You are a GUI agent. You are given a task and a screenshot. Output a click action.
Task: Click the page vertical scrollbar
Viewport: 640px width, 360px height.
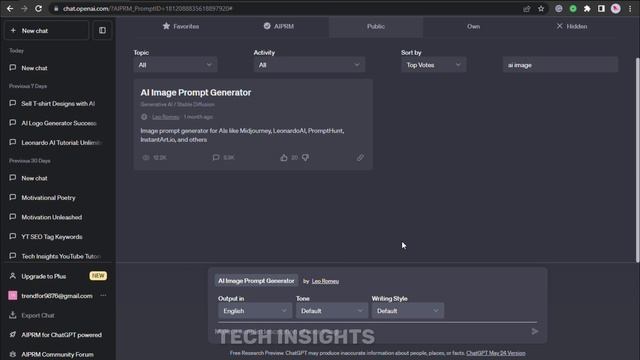point(638,160)
